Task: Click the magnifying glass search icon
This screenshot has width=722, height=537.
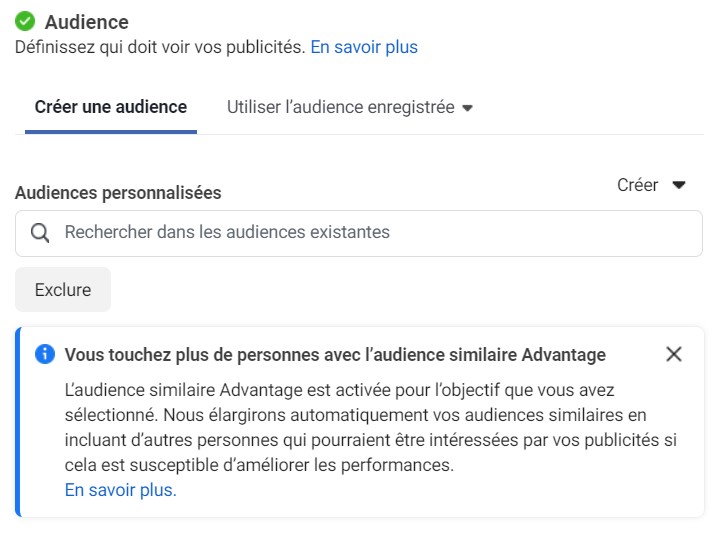Action: pos(40,233)
